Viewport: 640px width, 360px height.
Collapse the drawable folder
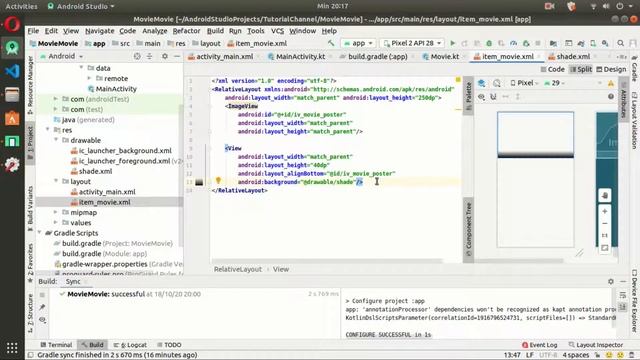click(x=56, y=140)
